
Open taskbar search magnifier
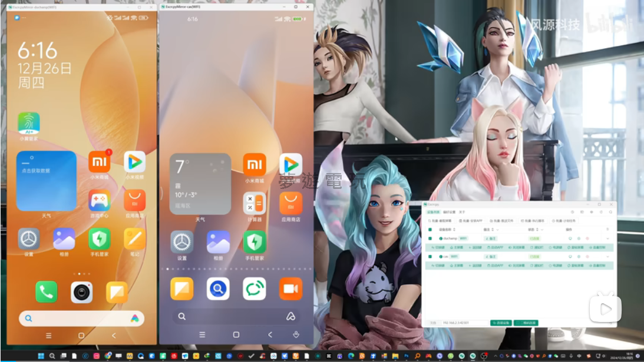[x=52, y=356]
